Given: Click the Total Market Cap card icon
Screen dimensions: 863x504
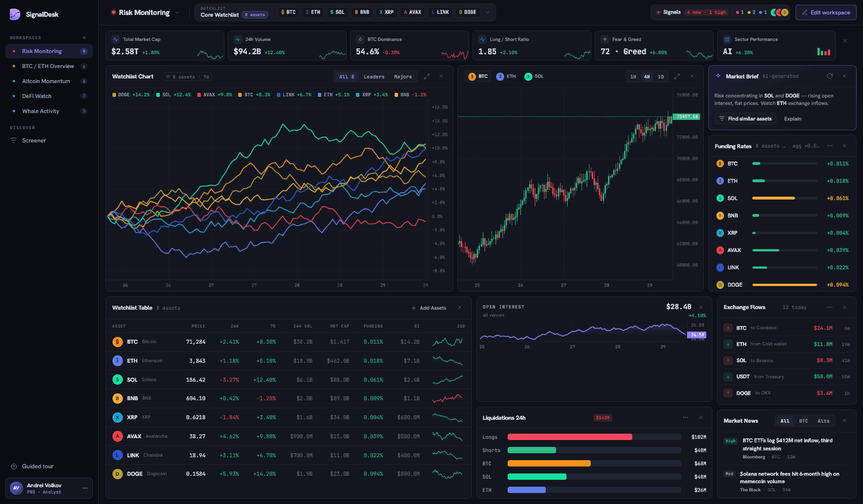Looking at the screenshot, I should pos(116,39).
